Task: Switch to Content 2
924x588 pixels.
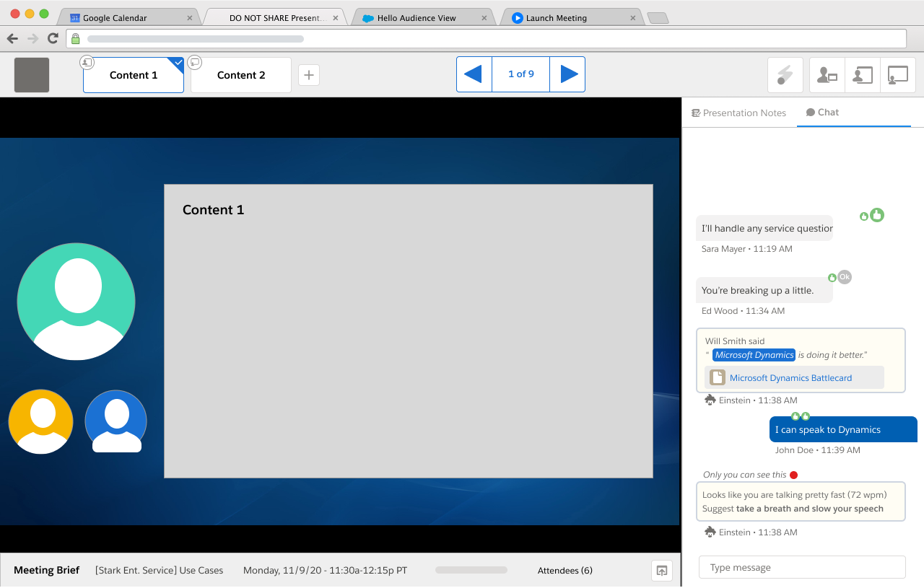Action: click(241, 75)
